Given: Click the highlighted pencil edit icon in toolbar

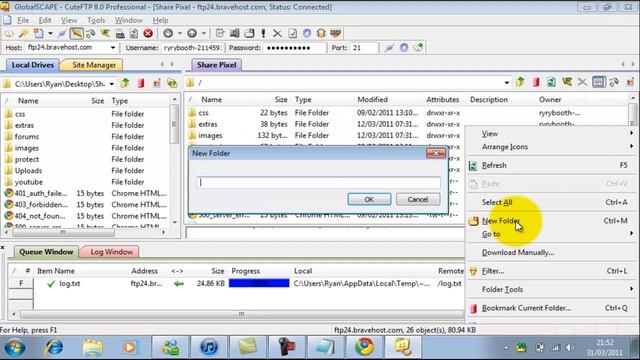Looking at the screenshot, I should point(76,33).
